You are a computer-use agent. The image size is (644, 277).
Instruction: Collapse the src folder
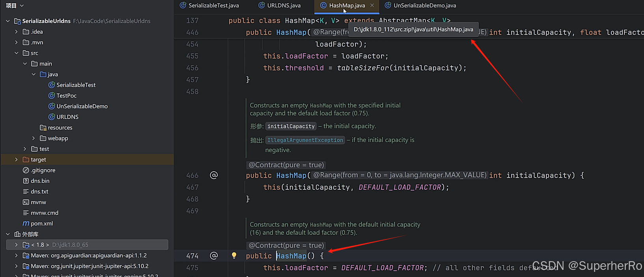[16, 53]
